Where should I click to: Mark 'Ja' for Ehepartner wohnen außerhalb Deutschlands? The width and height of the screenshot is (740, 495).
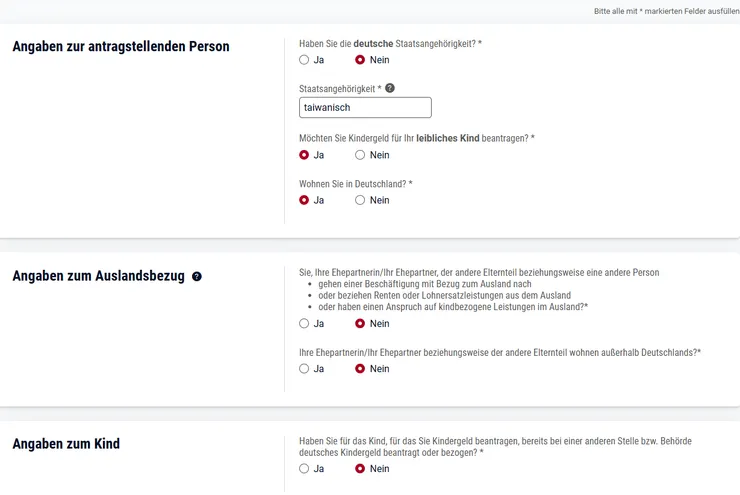(304, 369)
